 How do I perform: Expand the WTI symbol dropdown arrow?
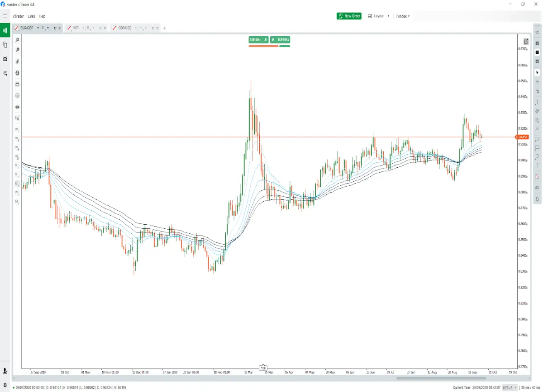[83, 28]
